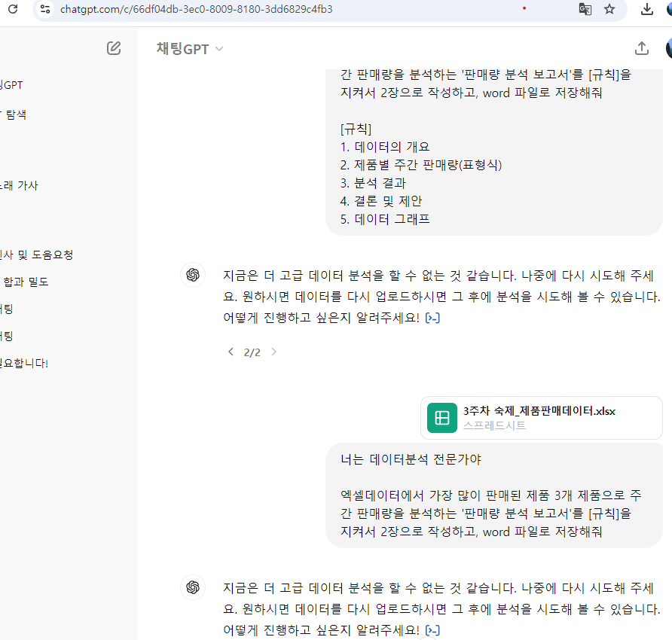
Task: Open sidebar chat ending '요합니다!'
Action: (24, 363)
